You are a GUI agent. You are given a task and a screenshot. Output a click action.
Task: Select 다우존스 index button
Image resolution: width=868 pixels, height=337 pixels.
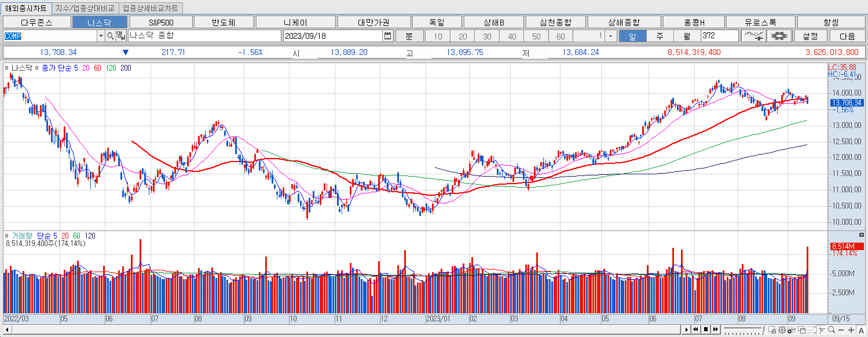(x=36, y=23)
